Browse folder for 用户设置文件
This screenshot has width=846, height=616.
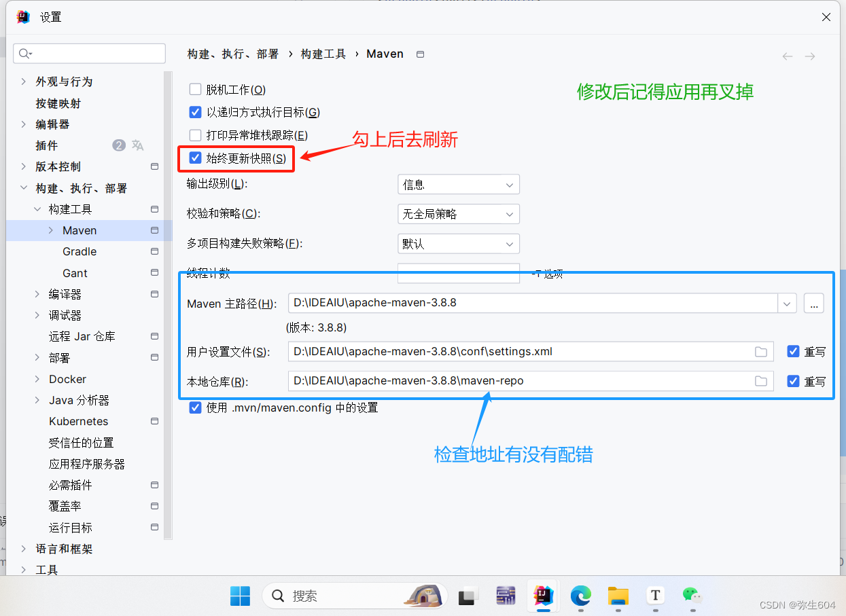pyautogui.click(x=761, y=352)
